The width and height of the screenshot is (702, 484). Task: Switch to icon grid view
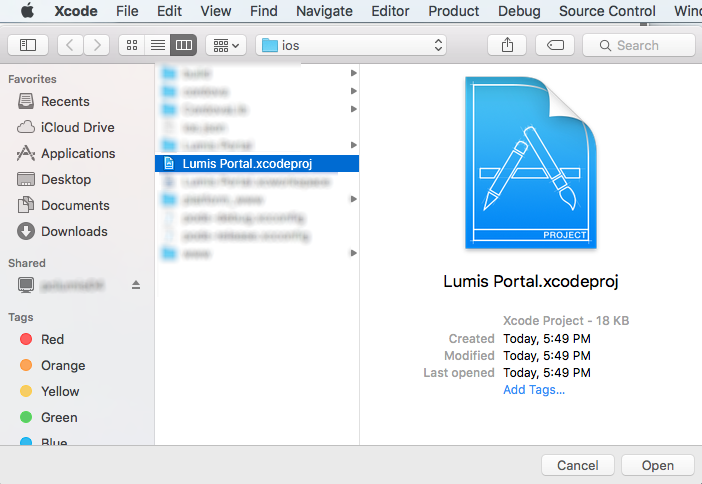click(132, 45)
